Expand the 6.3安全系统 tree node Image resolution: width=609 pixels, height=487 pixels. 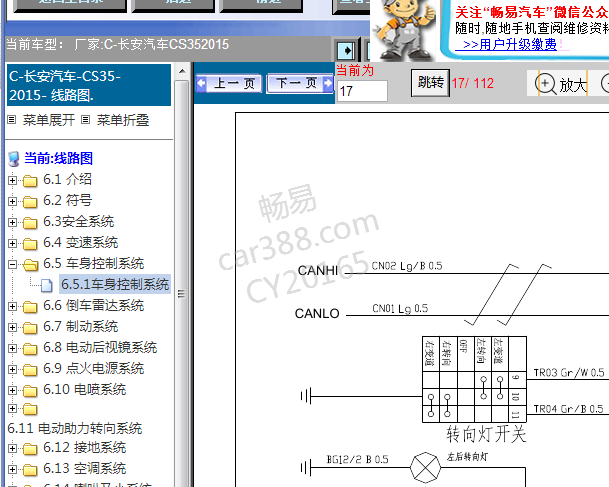(x=12, y=223)
